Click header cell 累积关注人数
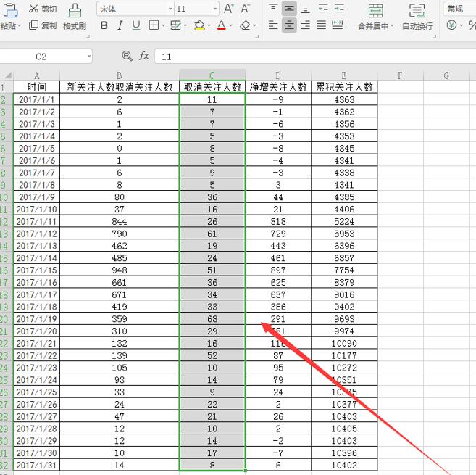The image size is (476, 475). pyautogui.click(x=344, y=87)
